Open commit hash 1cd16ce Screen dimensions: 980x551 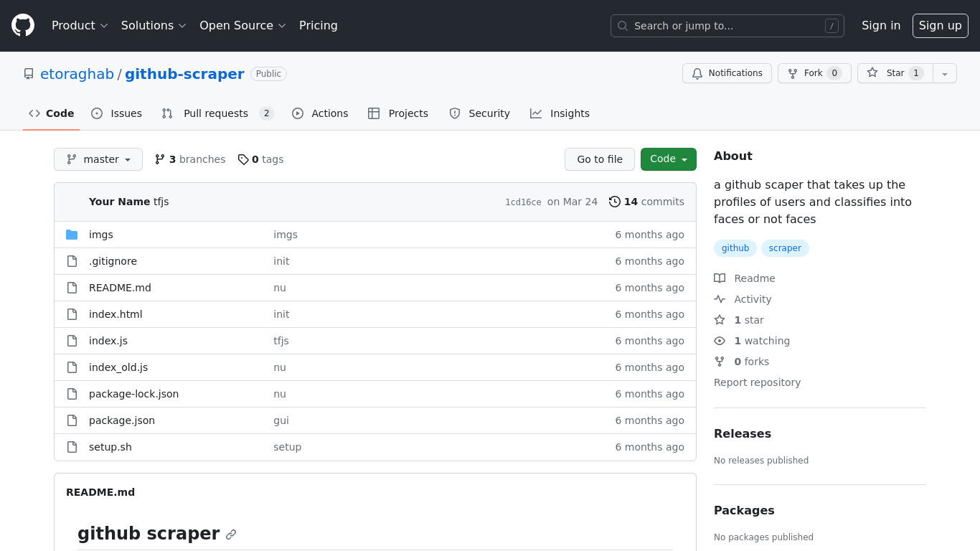pos(523,202)
